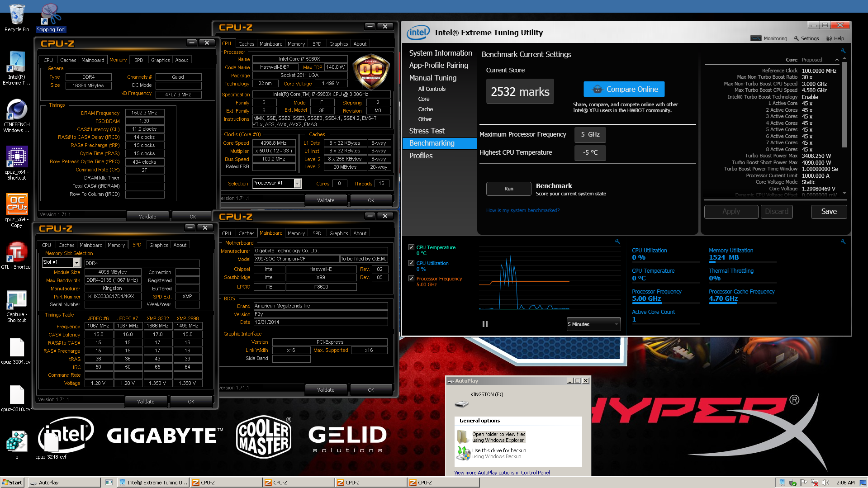The image size is (868, 488).
Task: Open the Graphics tab in top-left CPU-Z
Action: point(160,60)
